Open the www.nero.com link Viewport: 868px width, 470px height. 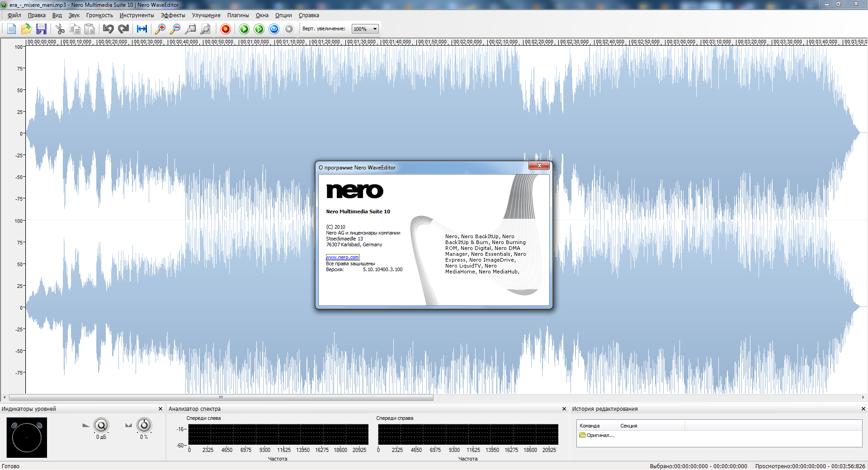[x=343, y=257]
